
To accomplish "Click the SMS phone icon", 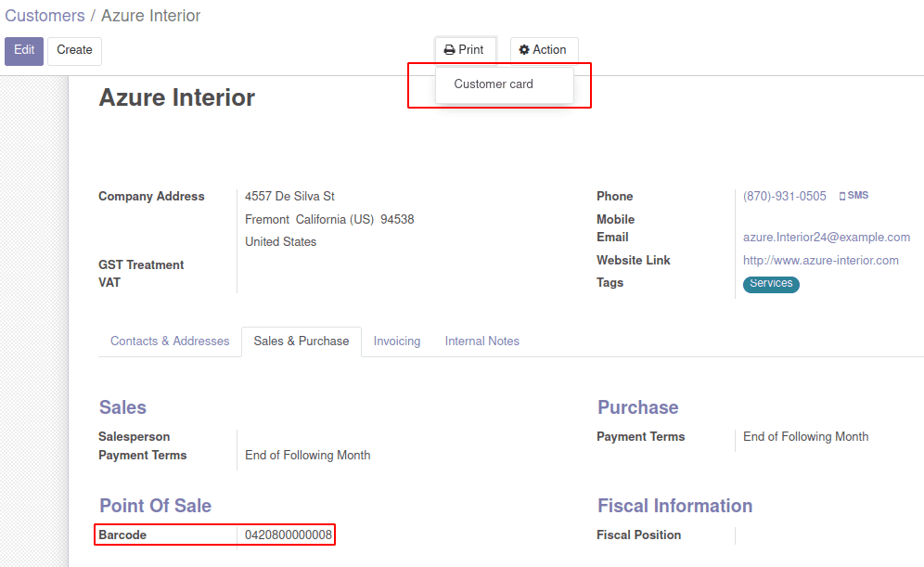I will point(842,197).
